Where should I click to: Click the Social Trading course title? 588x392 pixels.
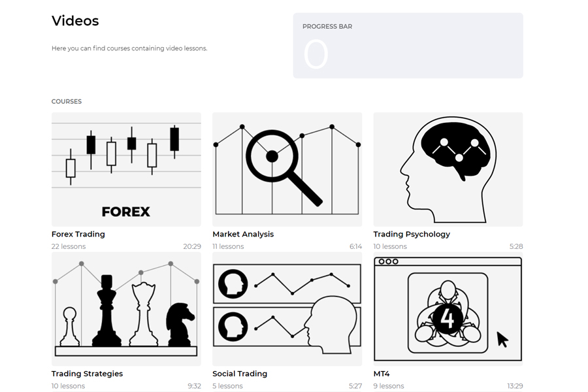coord(240,374)
